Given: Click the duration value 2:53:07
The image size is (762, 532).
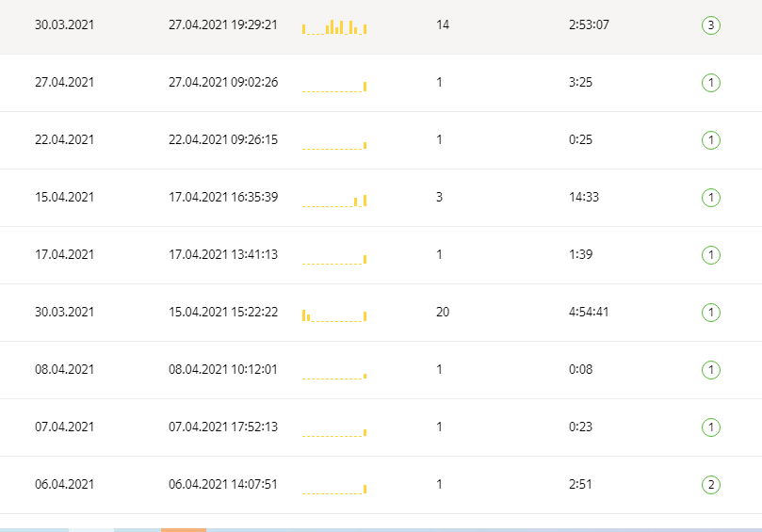Looking at the screenshot, I should coord(589,24).
